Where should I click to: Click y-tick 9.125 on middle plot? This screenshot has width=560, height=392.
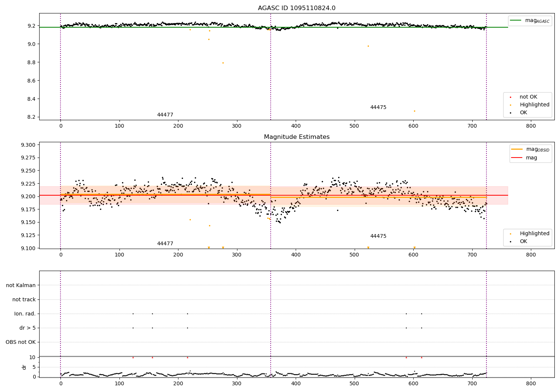(28, 236)
